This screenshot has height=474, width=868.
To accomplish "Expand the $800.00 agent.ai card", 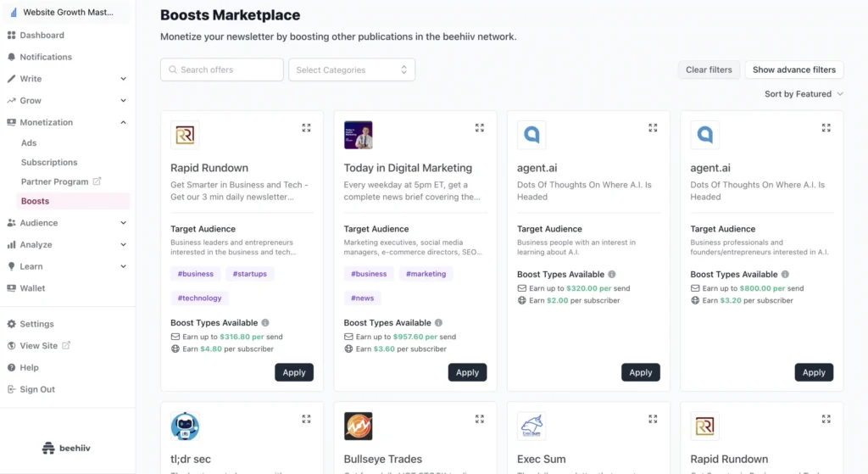I will [x=826, y=127].
